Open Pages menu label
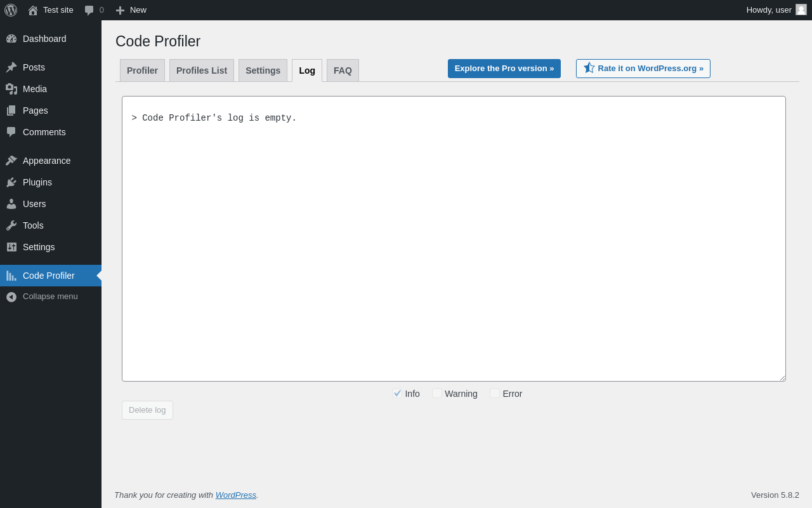The image size is (812, 508). (x=36, y=110)
